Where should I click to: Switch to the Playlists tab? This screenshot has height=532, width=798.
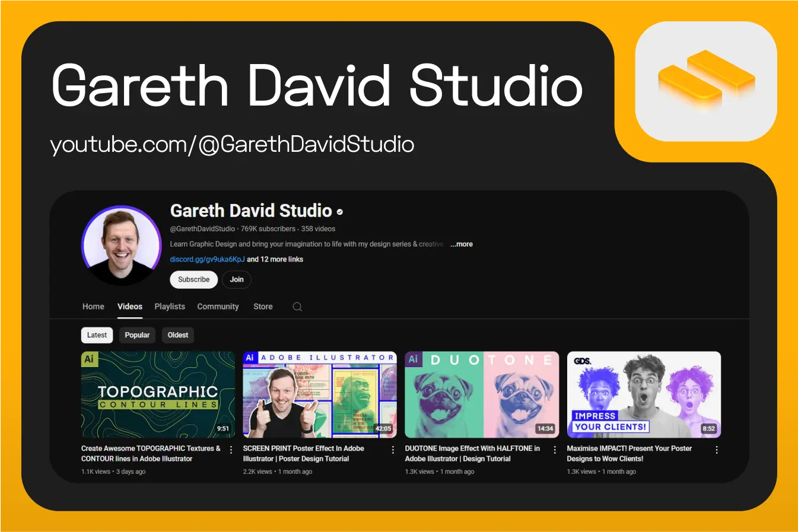tap(169, 307)
